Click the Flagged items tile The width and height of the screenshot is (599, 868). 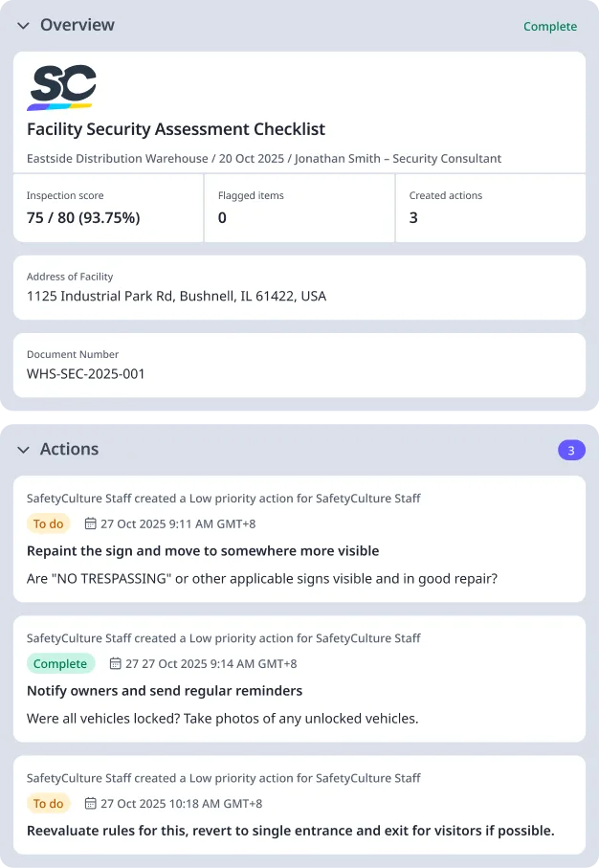point(299,208)
